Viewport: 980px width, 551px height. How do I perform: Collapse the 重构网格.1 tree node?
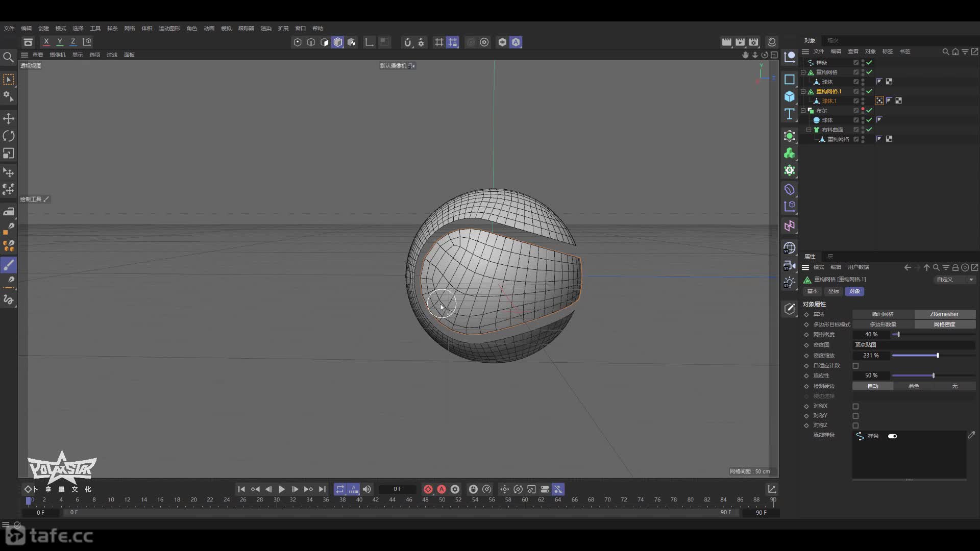[803, 91]
